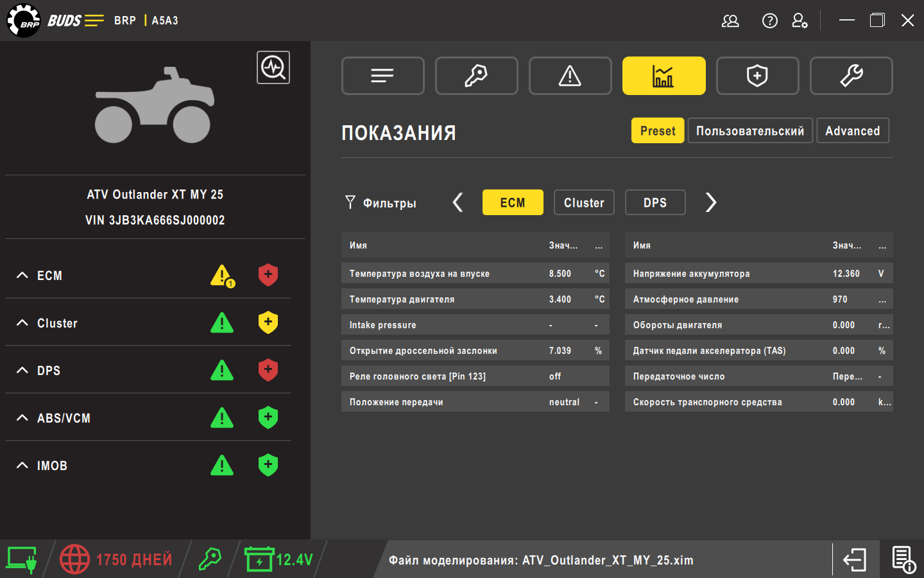Select the ECM module filter button
Screen dimensions: 924x578
pyautogui.click(x=513, y=202)
